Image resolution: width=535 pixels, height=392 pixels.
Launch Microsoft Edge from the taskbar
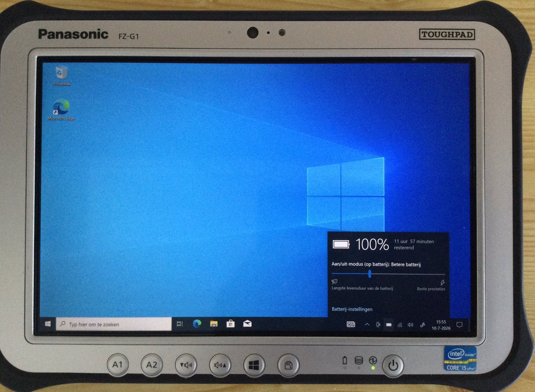click(197, 324)
